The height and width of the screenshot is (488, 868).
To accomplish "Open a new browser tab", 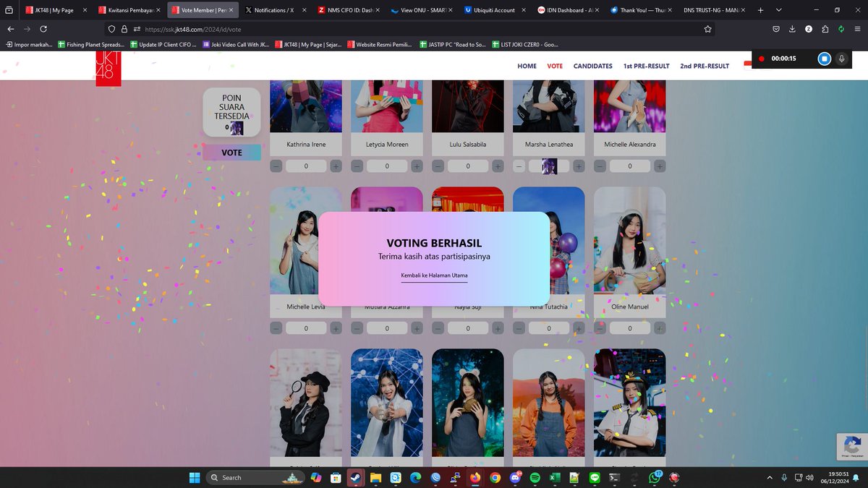I will pyautogui.click(x=760, y=10).
